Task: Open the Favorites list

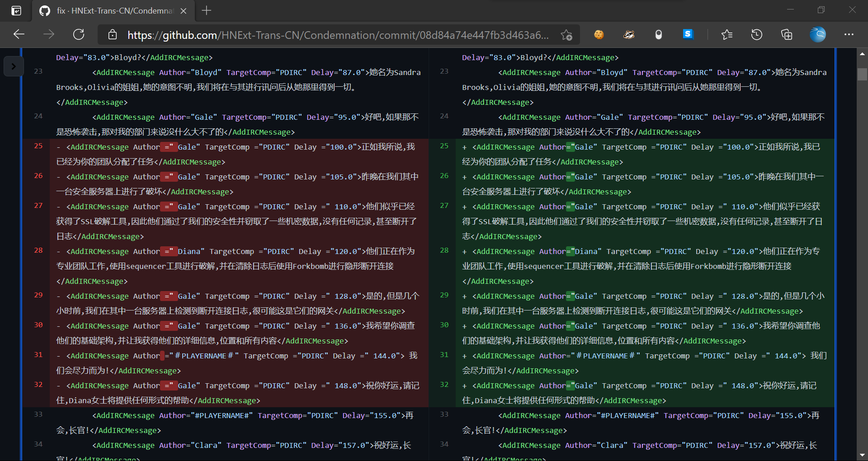Action: coord(727,34)
